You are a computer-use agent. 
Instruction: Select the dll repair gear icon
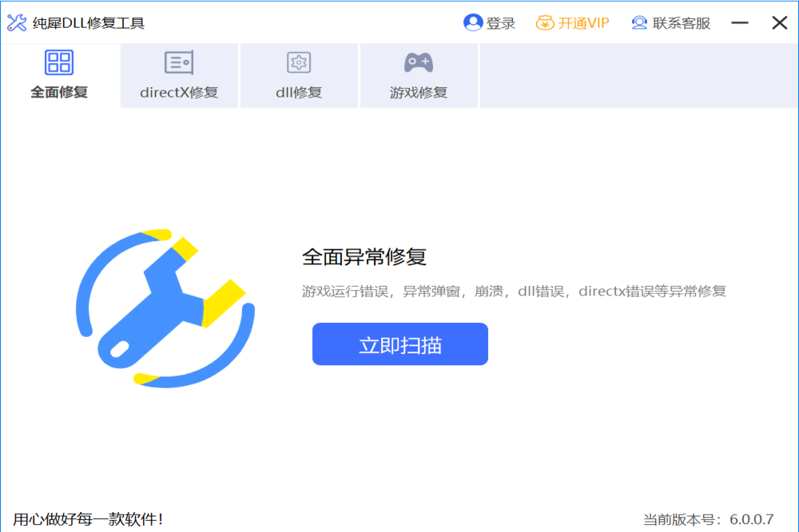(299, 62)
